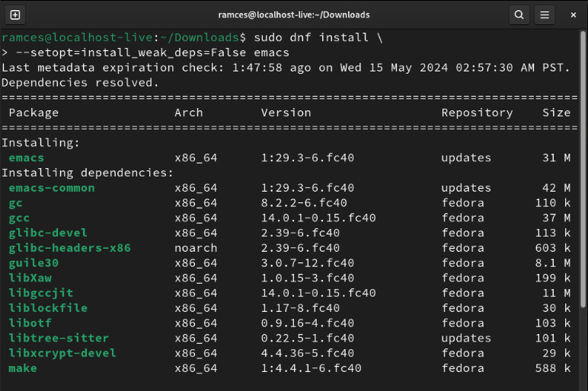
Task: Select the emacs package name under Installing
Action: pyautogui.click(x=27, y=157)
